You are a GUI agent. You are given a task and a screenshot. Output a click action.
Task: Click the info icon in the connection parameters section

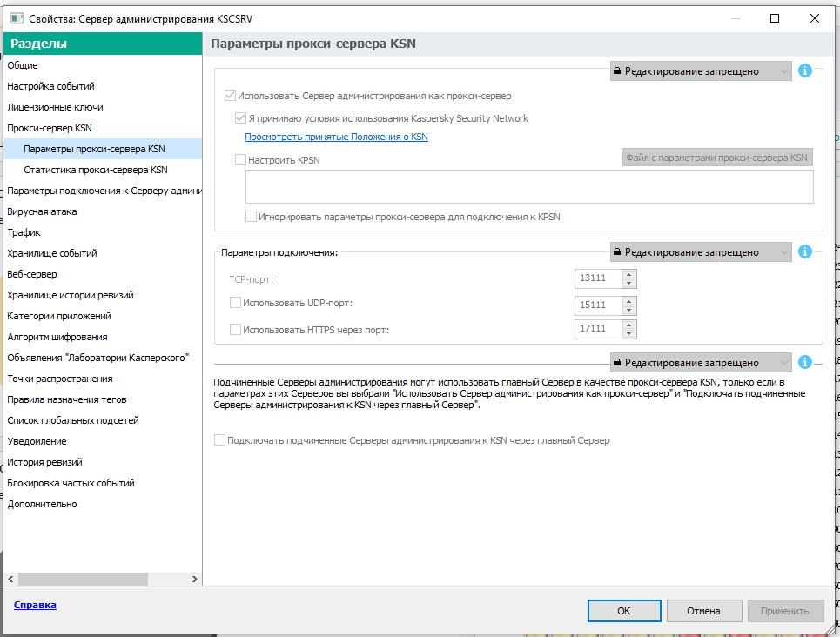click(805, 252)
